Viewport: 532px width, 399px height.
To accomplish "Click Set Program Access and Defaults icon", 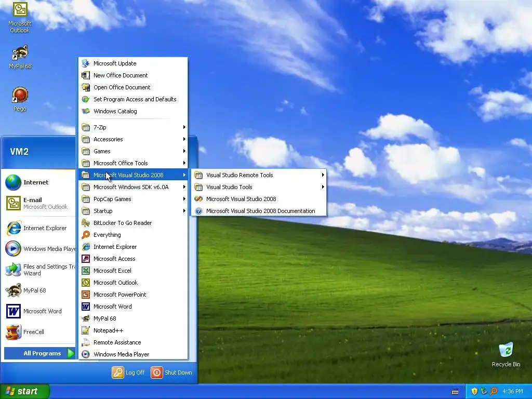I will 86,99.
